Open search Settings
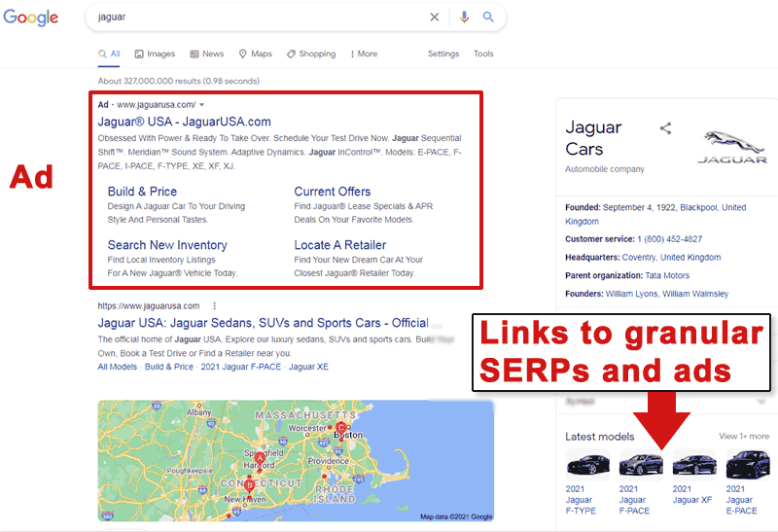This screenshot has height=532, width=778. coord(443,53)
